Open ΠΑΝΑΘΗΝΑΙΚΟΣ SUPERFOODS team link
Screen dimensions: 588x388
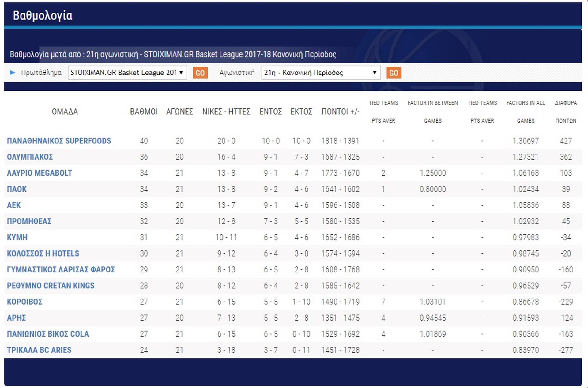click(x=59, y=141)
